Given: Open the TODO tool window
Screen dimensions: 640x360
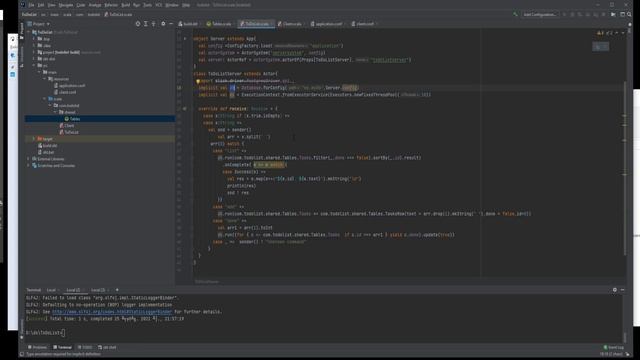Looking at the screenshot, I should pyautogui.click(x=85, y=347).
